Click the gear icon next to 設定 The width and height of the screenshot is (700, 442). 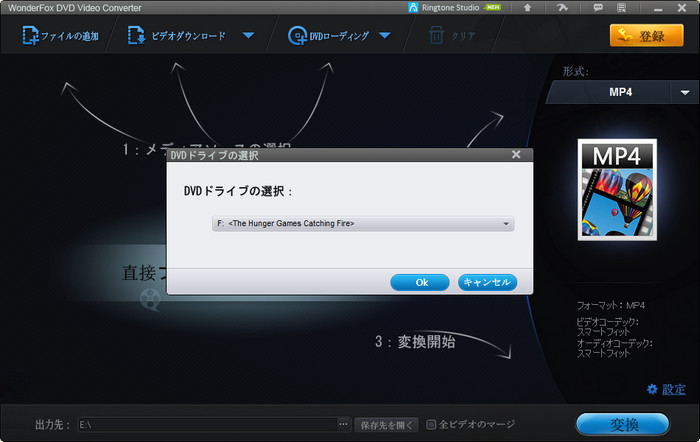point(652,389)
